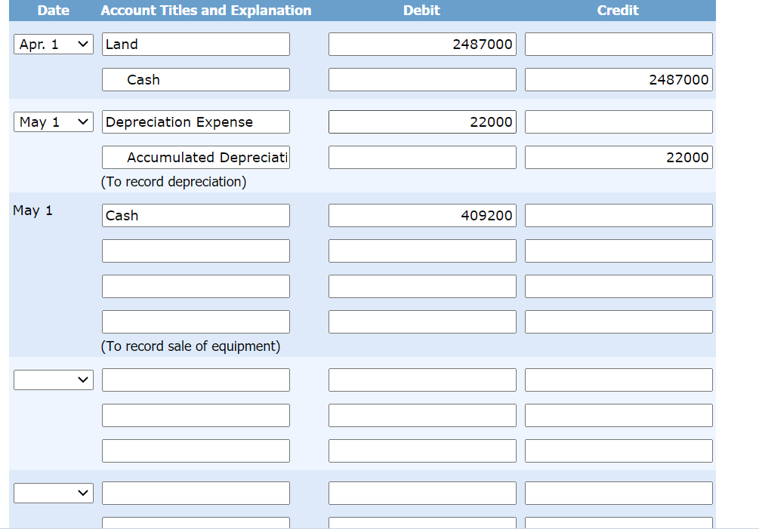This screenshot has height=532, width=759.
Task: Select the debit field showing 409200
Action: (423, 216)
